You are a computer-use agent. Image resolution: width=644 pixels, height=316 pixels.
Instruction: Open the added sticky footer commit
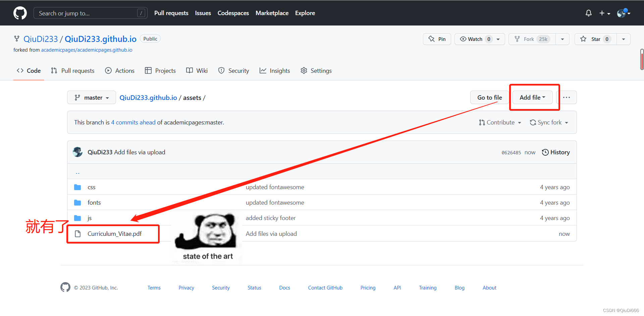point(271,218)
